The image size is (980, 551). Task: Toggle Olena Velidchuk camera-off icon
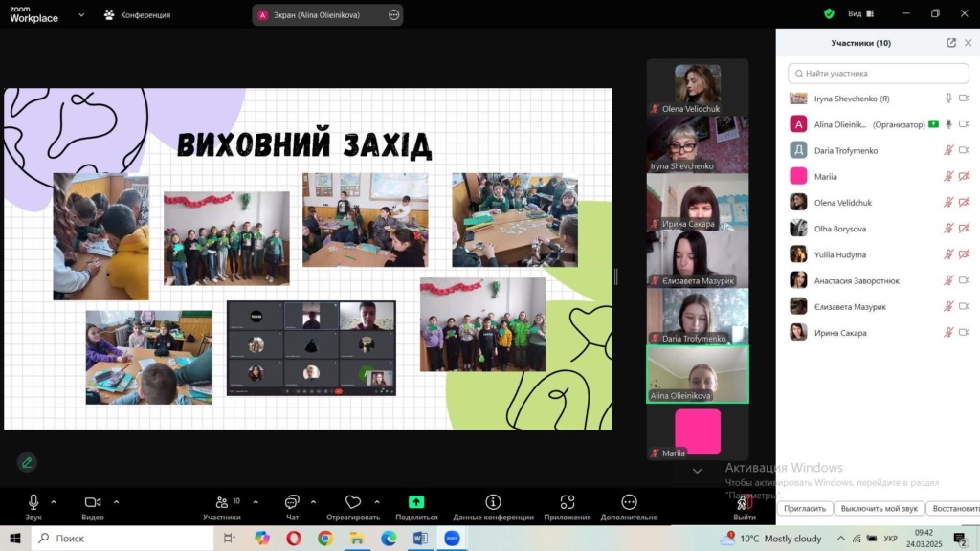coord(965,203)
